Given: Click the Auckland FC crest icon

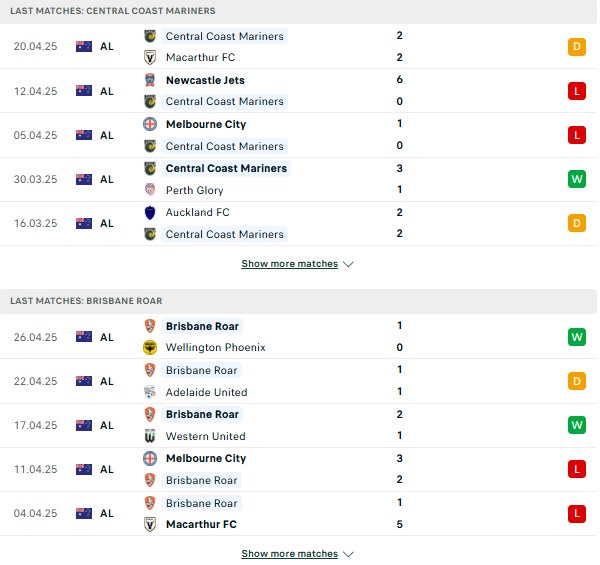Looking at the screenshot, I should (x=150, y=212).
